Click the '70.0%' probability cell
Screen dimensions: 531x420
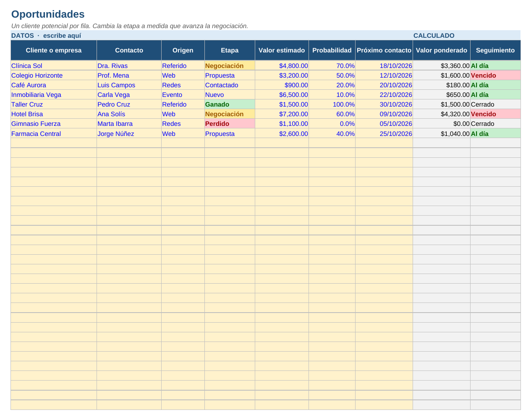pos(332,65)
